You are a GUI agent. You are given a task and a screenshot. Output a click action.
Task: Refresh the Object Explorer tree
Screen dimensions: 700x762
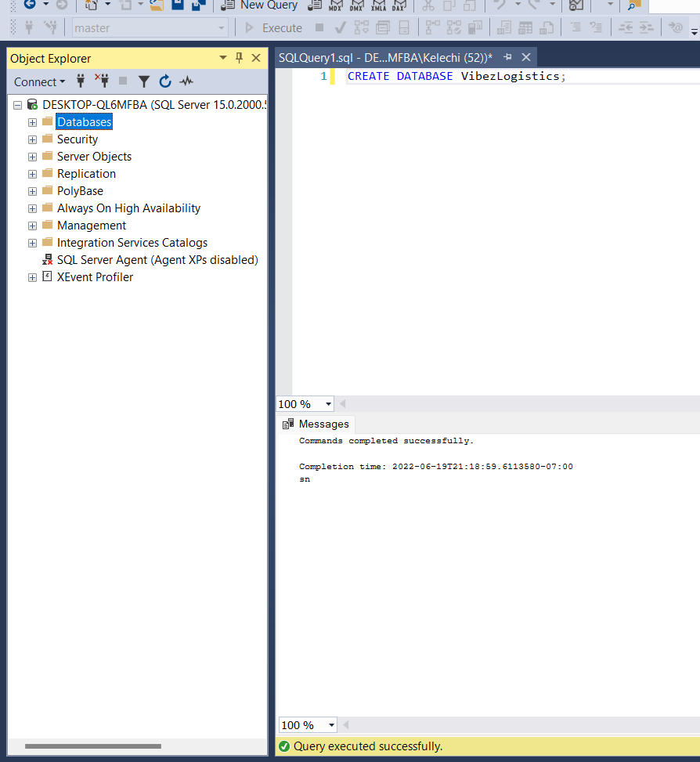pyautogui.click(x=164, y=81)
